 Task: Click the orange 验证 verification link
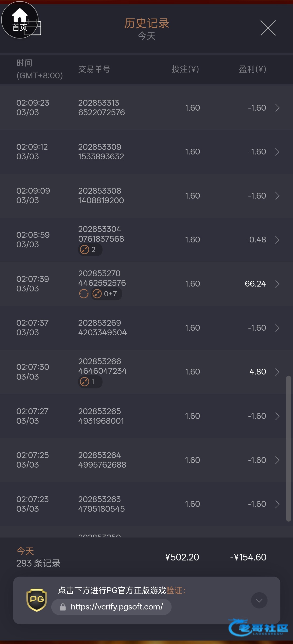[x=174, y=591]
